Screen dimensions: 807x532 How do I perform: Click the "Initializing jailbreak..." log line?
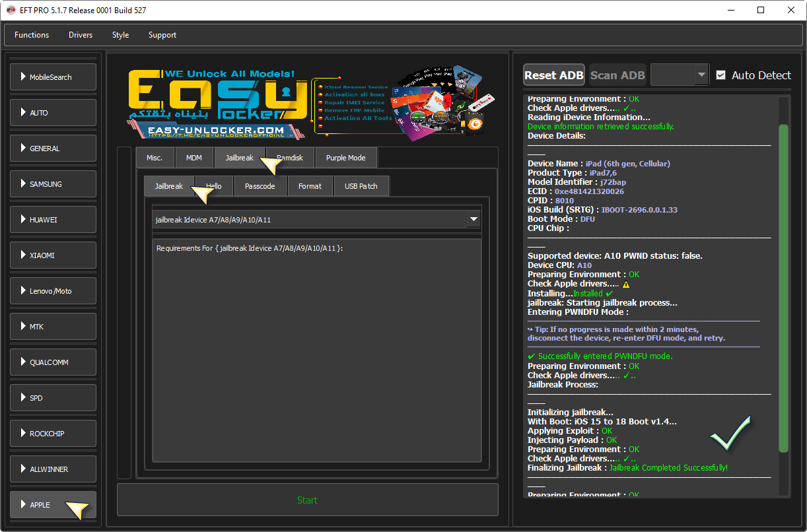[571, 413]
